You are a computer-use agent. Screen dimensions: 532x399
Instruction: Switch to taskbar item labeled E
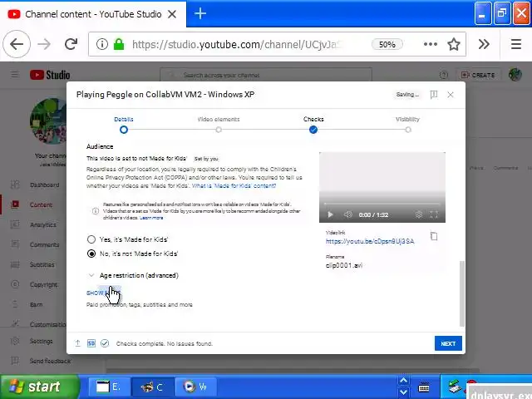[109, 387]
